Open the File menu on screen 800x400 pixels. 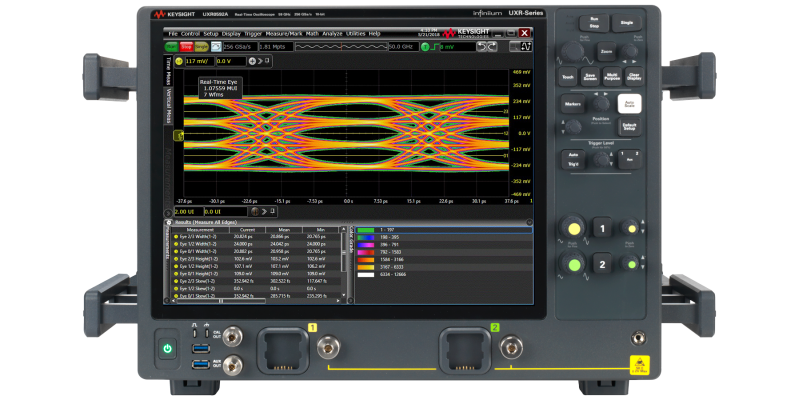pyautogui.click(x=173, y=34)
